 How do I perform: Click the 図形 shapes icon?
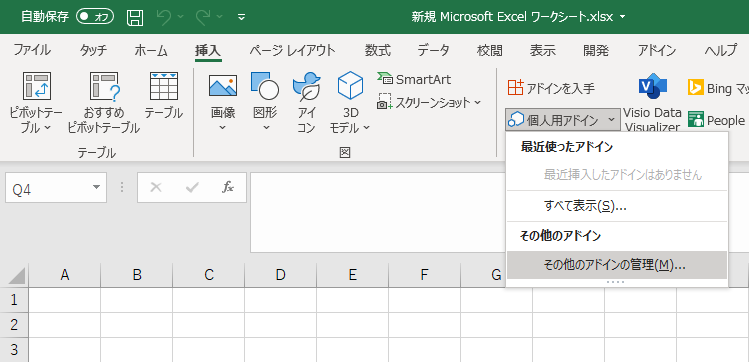(x=265, y=85)
